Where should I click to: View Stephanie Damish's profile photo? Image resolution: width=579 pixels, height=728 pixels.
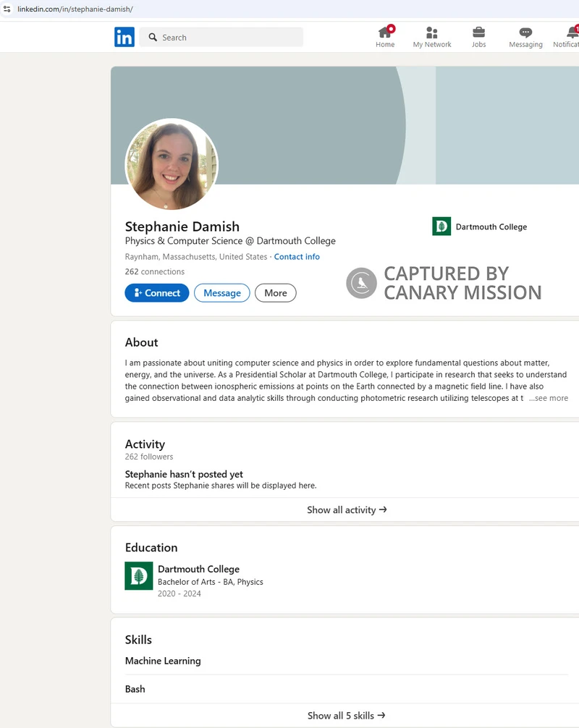pyautogui.click(x=172, y=164)
